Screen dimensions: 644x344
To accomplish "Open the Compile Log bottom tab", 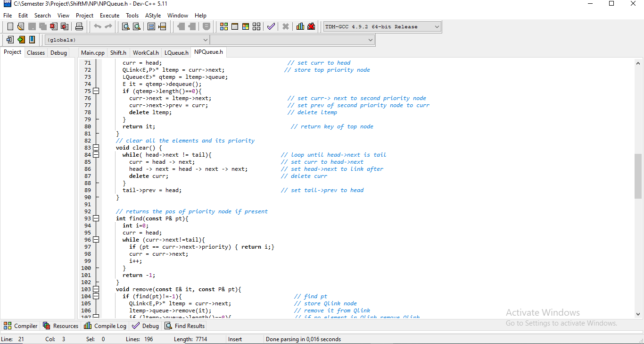I will coord(105,326).
